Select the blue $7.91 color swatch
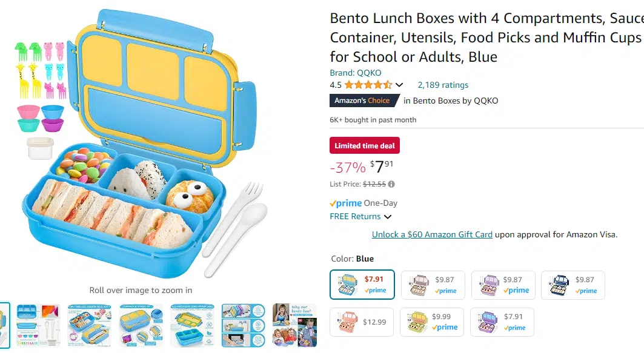Image resolution: width=644 pixels, height=353 pixels. [x=362, y=285]
